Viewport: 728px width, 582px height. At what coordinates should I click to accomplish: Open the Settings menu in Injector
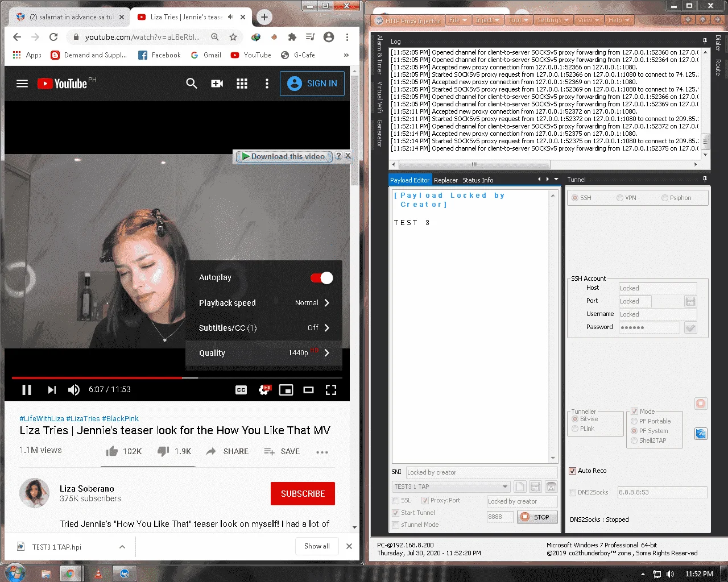(553, 20)
